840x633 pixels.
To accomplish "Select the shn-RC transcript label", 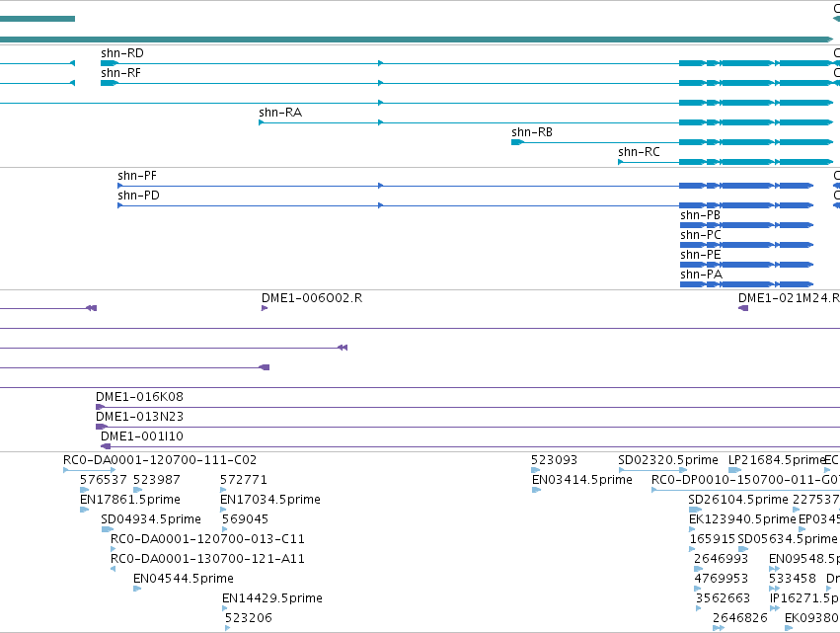I will (639, 152).
